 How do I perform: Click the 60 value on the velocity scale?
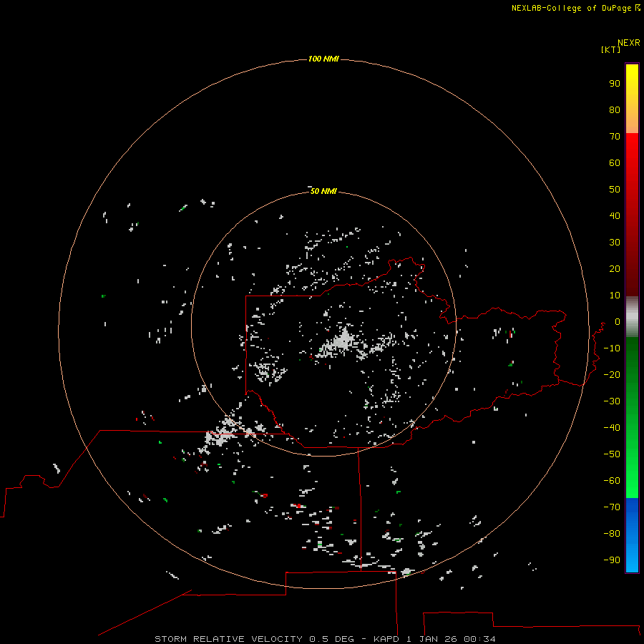pyautogui.click(x=615, y=162)
